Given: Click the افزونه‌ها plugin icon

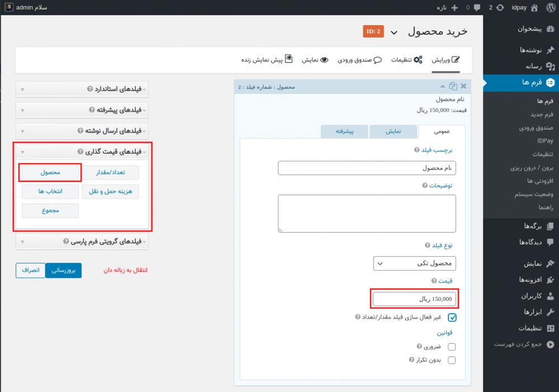Looking at the screenshot, I should [551, 280].
